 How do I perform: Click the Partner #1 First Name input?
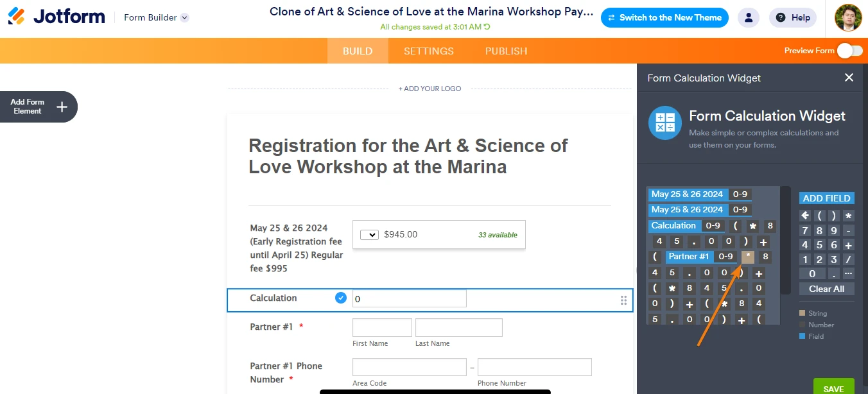tap(382, 327)
